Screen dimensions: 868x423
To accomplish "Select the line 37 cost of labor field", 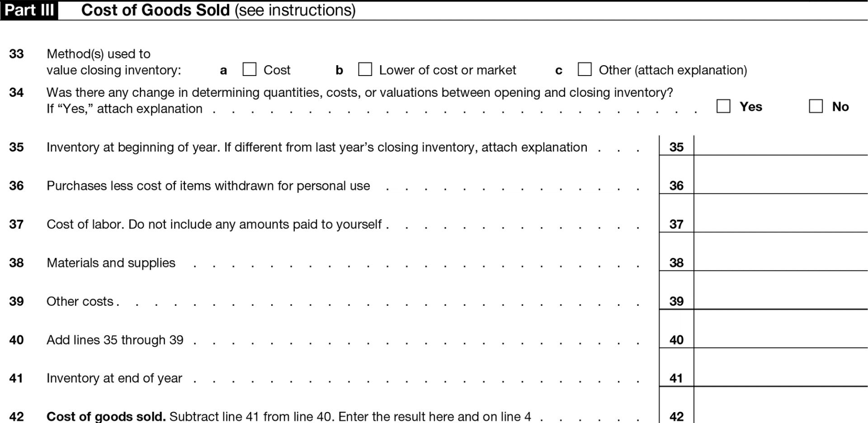I will tap(781, 213).
